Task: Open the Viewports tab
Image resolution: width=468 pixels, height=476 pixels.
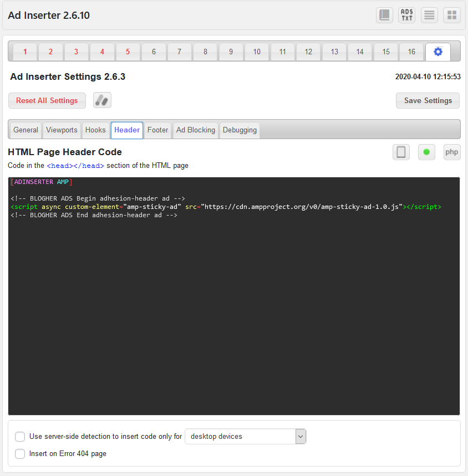Action: click(62, 130)
